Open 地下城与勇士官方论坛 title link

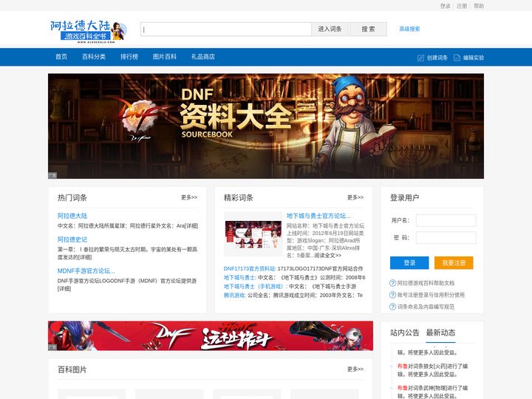(x=318, y=216)
